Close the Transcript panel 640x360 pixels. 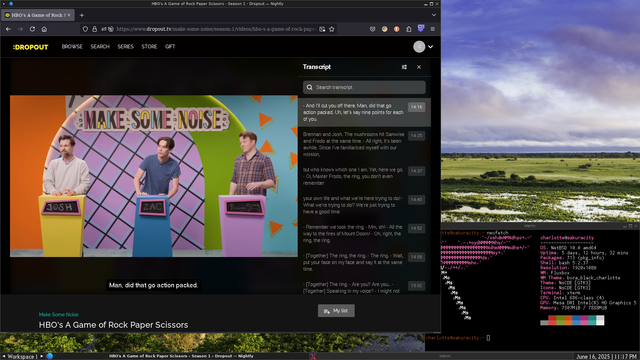pos(419,67)
